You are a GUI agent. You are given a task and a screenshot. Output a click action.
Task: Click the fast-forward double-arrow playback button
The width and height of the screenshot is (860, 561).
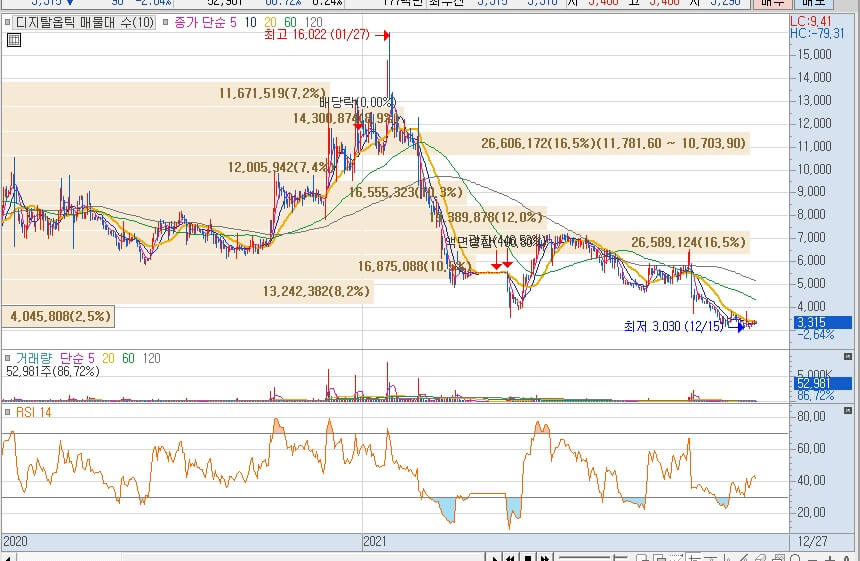[545, 558]
